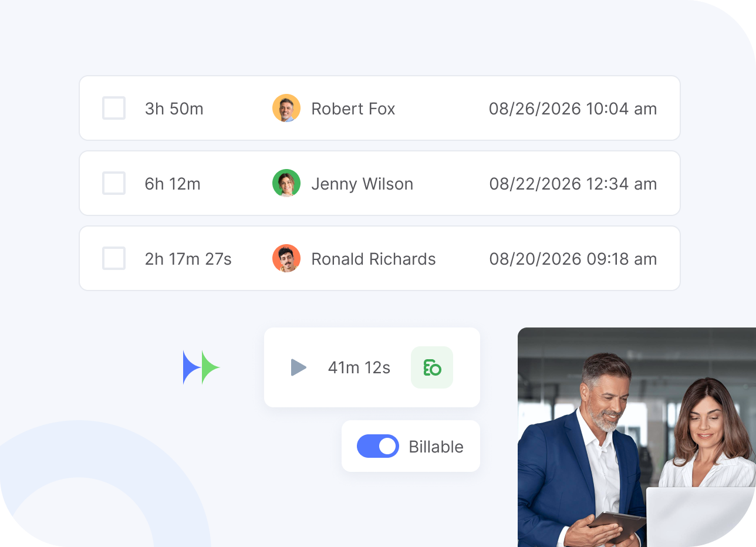Tick the checkbox next to 6h 12m
The width and height of the screenshot is (756, 547).
(114, 184)
